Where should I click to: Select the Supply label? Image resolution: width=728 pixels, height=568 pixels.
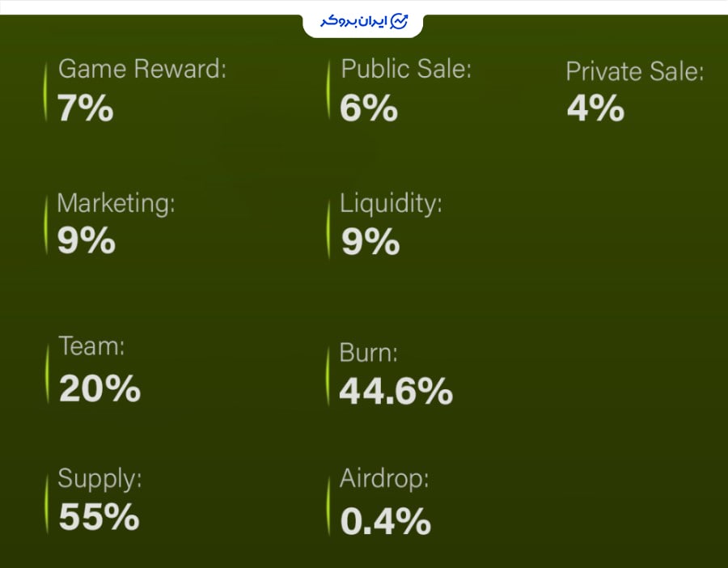click(x=99, y=479)
